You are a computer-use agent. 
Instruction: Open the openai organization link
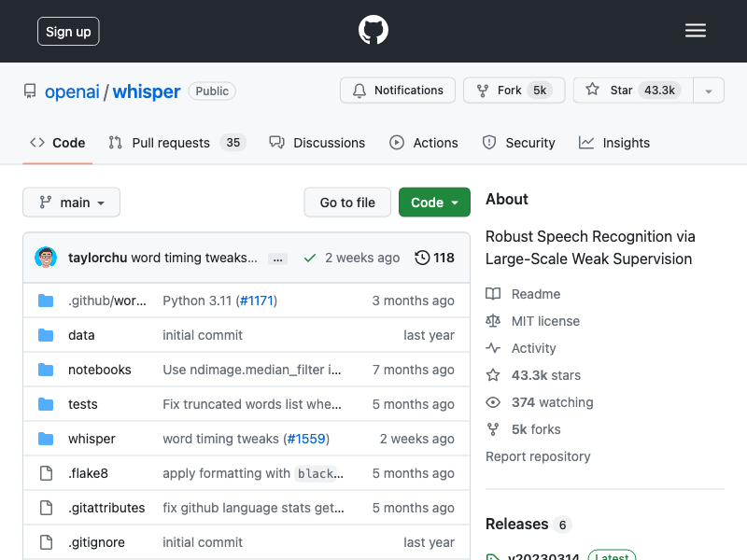click(72, 91)
